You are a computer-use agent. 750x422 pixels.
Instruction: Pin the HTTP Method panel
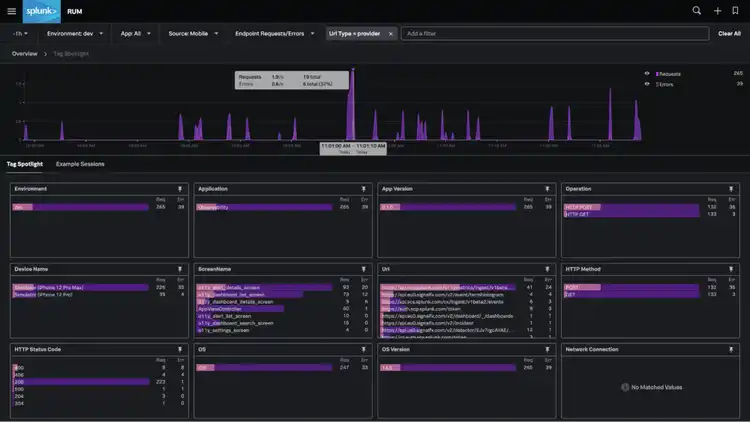tap(732, 268)
